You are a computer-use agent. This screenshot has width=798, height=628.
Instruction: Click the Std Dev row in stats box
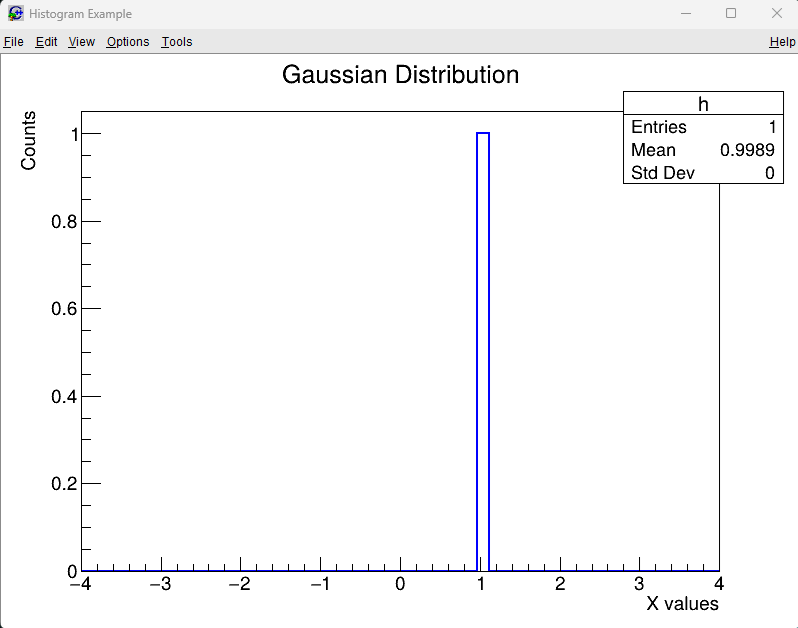coord(663,173)
